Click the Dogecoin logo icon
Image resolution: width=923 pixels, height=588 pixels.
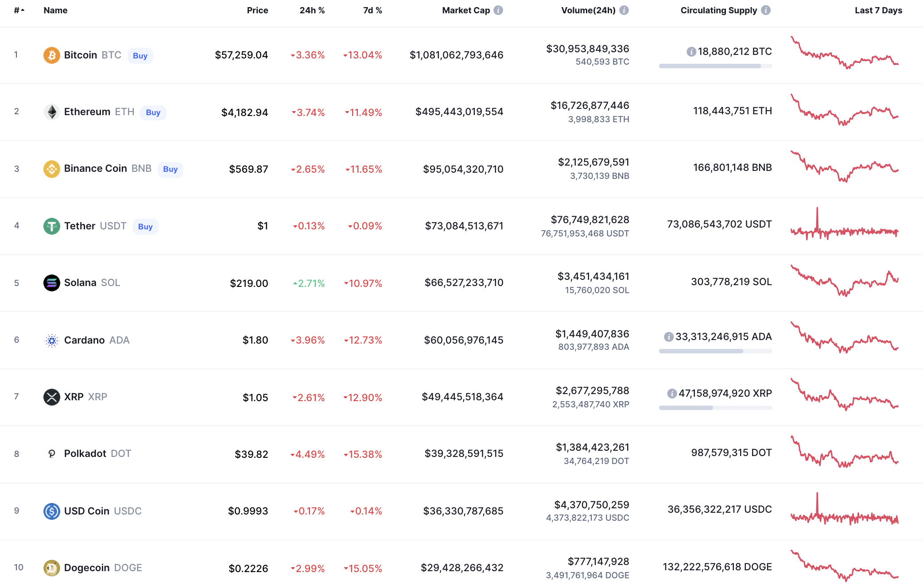point(51,568)
